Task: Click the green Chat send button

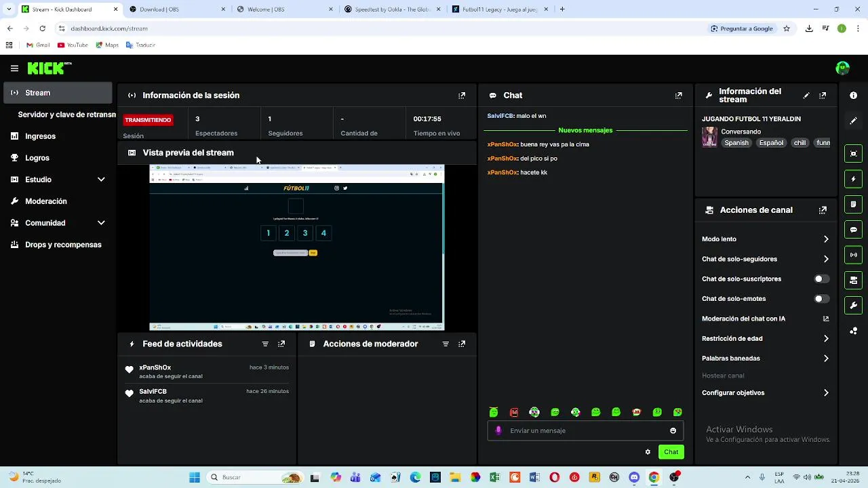Action: (671, 452)
